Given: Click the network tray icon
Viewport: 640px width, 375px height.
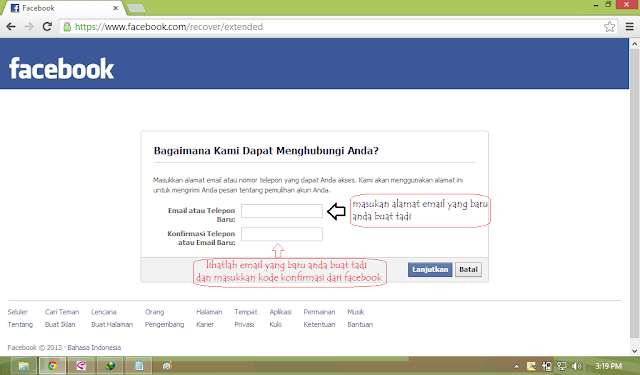Looking at the screenshot, I should [562, 366].
